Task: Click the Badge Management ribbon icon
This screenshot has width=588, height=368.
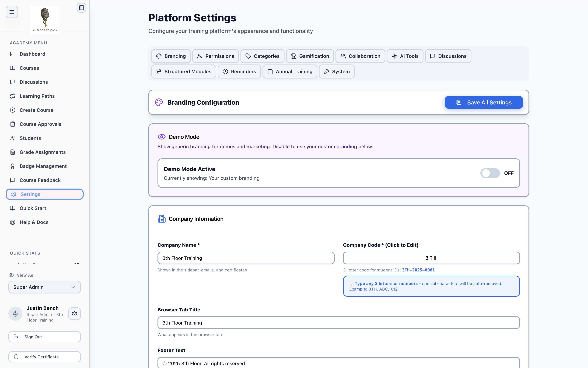Action: [x=13, y=166]
